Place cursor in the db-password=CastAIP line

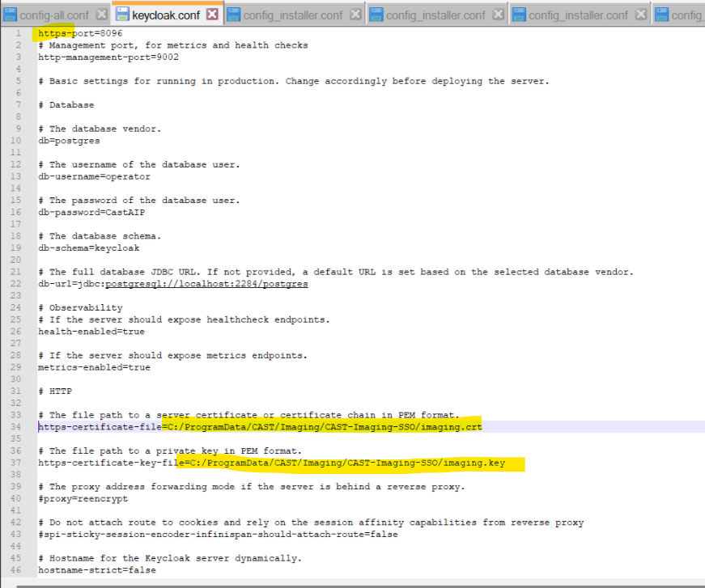click(83, 212)
